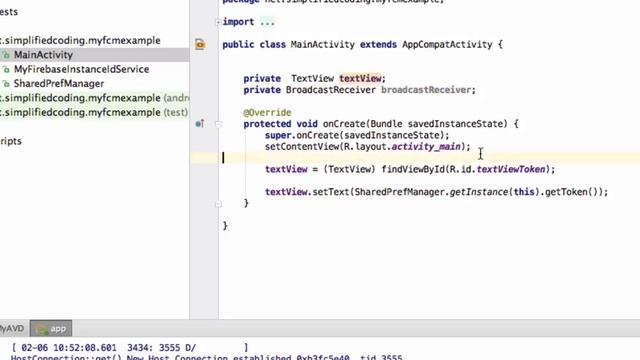Click the related XML file gutter icon
Screen dimensions: 640x360
coord(200,44)
